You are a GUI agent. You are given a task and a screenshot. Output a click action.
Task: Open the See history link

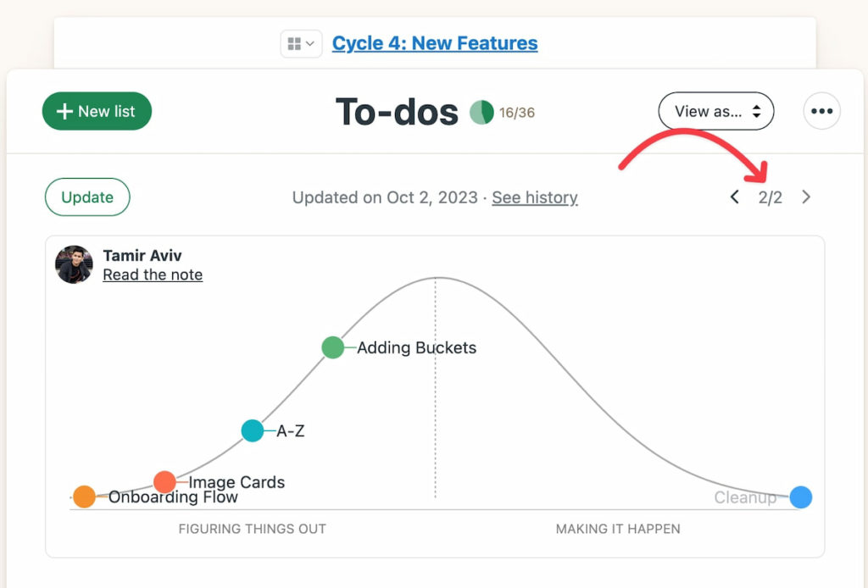click(535, 197)
